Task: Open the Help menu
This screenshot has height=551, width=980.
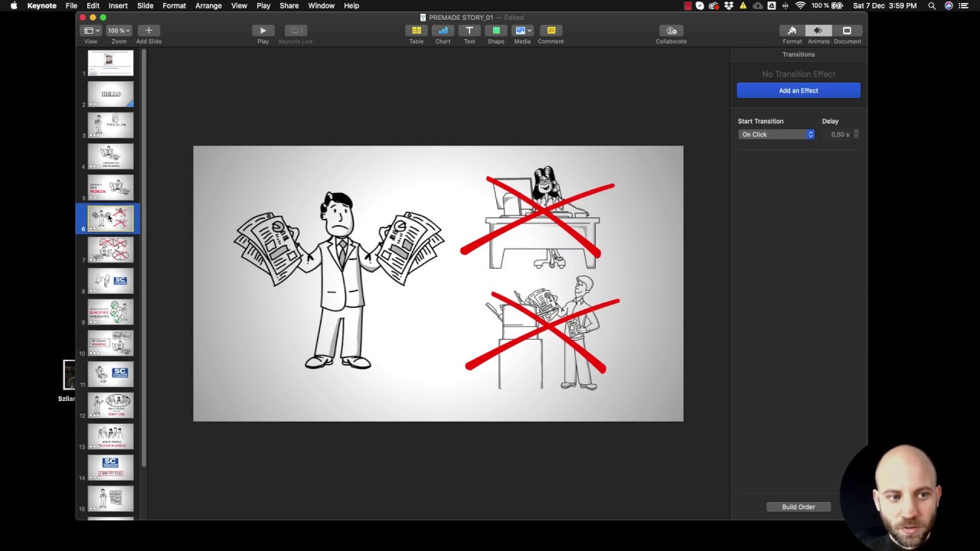Action: [351, 5]
